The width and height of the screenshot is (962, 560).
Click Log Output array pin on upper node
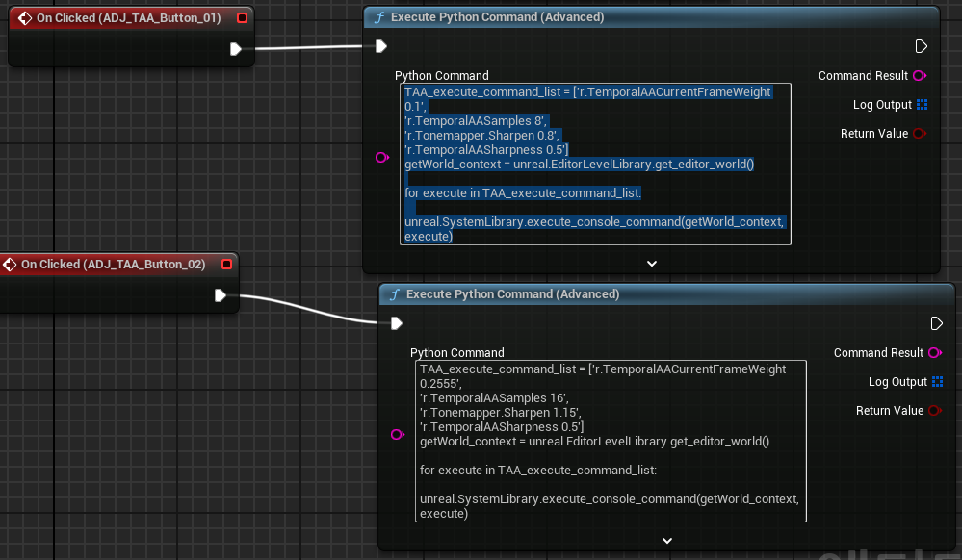point(923,104)
